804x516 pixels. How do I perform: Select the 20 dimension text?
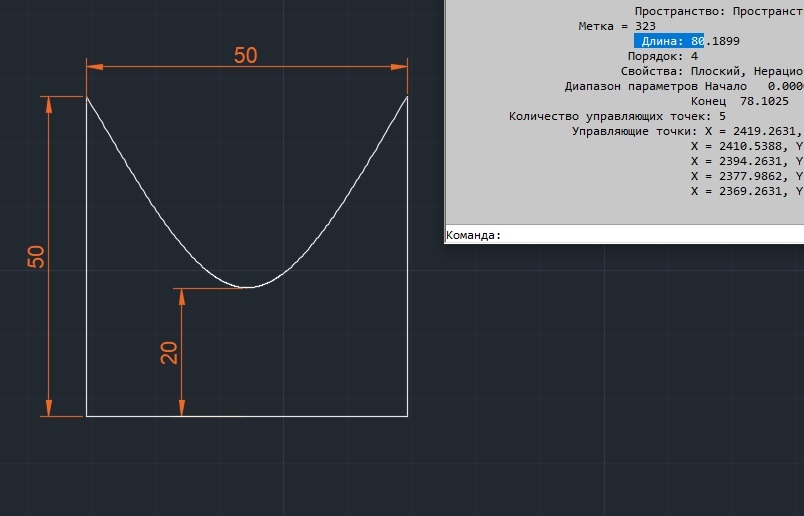169,353
